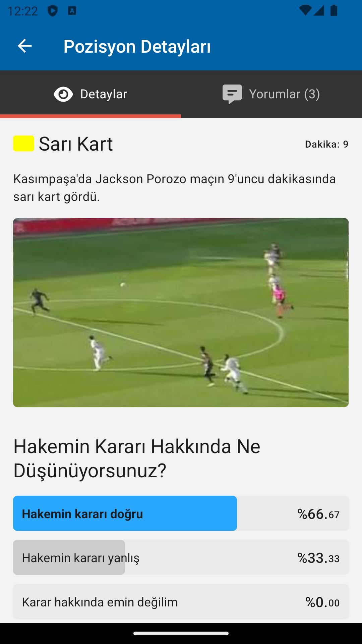The width and height of the screenshot is (362, 644).
Task: Tap the Sarı Kart heading
Action: [x=76, y=144]
